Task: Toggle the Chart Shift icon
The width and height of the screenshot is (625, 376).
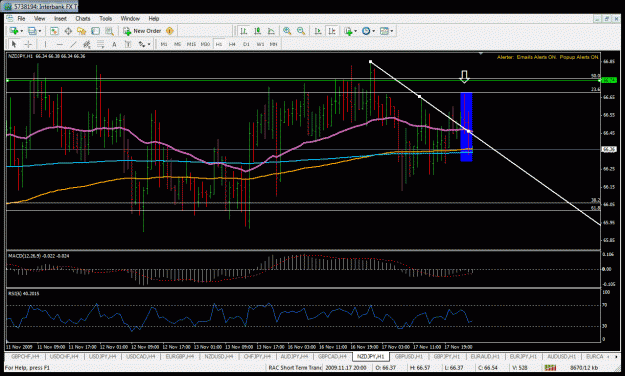Action: pyautogui.click(x=332, y=31)
